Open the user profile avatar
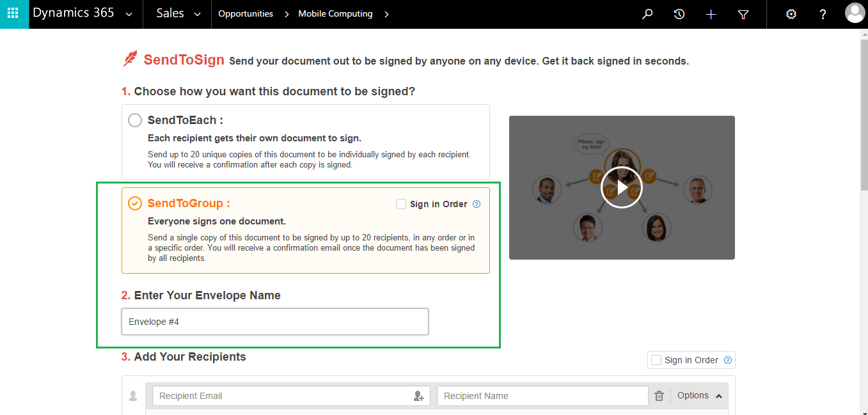 pyautogui.click(x=855, y=13)
